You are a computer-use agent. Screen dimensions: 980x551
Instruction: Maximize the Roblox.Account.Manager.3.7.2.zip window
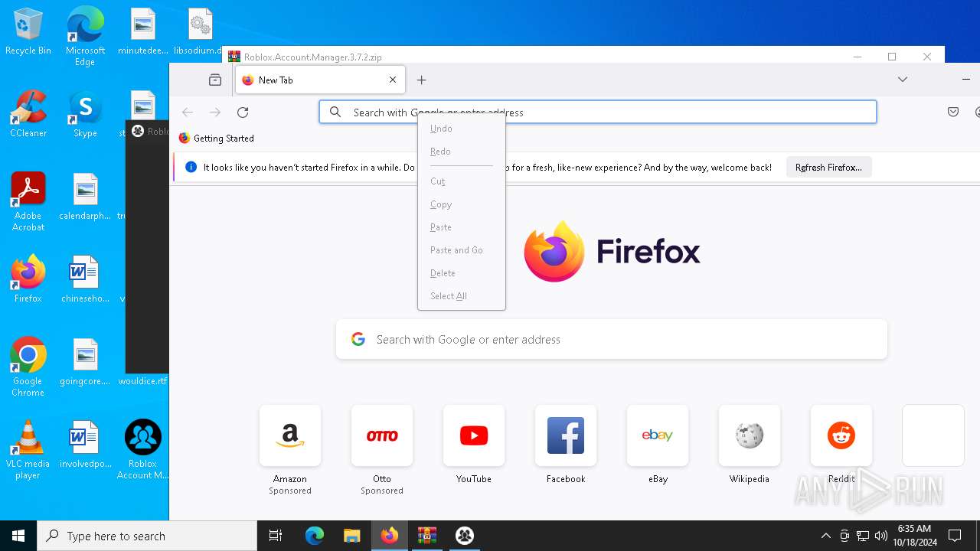892,57
